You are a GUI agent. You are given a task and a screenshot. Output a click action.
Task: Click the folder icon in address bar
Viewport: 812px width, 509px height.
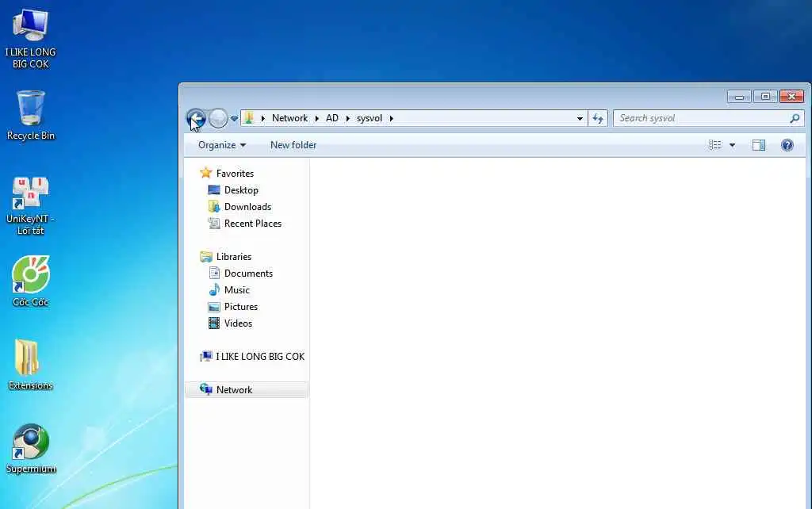[249, 118]
